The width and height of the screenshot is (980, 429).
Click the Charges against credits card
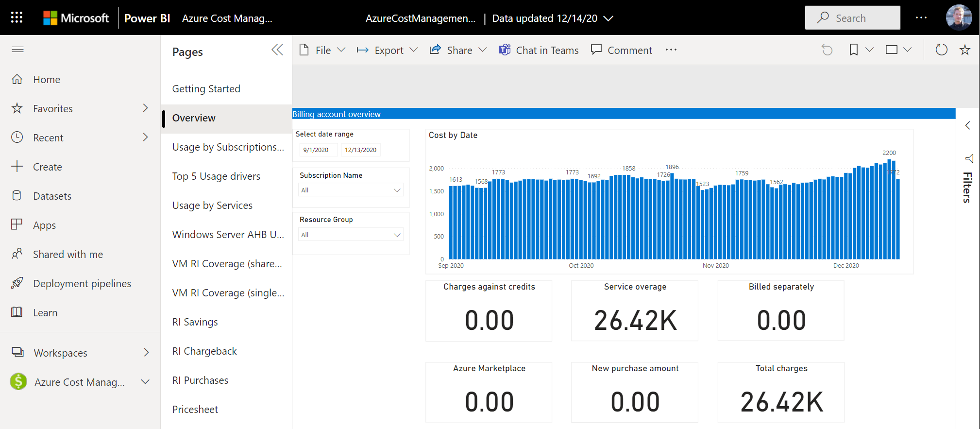[489, 311]
